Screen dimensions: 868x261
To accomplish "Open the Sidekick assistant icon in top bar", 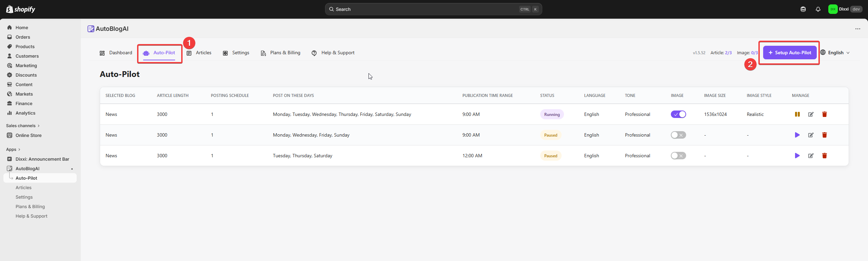I will 803,9.
